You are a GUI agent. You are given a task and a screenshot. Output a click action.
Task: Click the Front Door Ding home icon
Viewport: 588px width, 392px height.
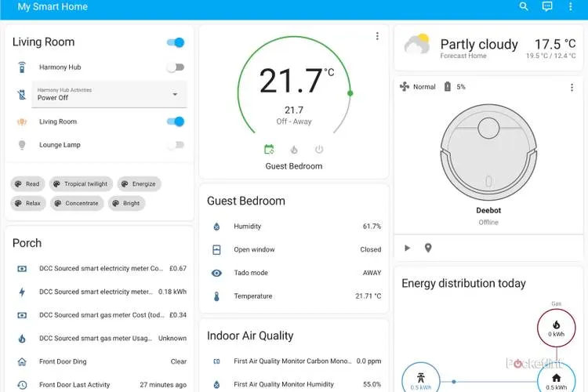[22, 361]
